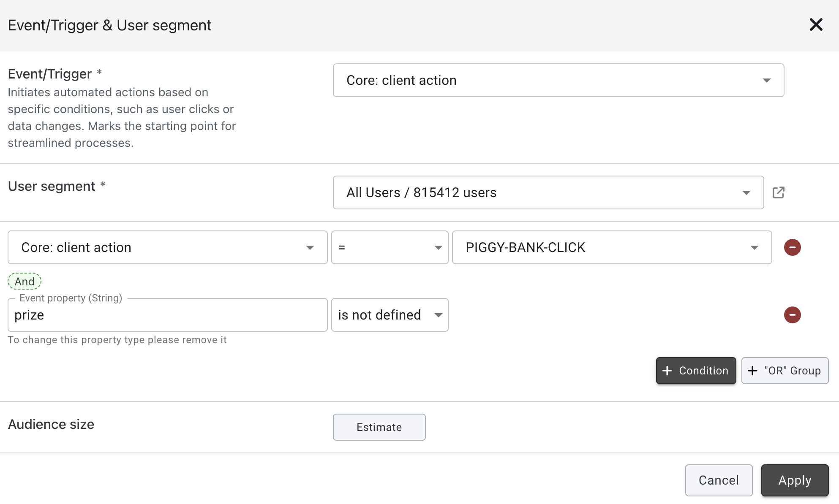
Task: Click Estimate audience size button
Action: click(379, 427)
